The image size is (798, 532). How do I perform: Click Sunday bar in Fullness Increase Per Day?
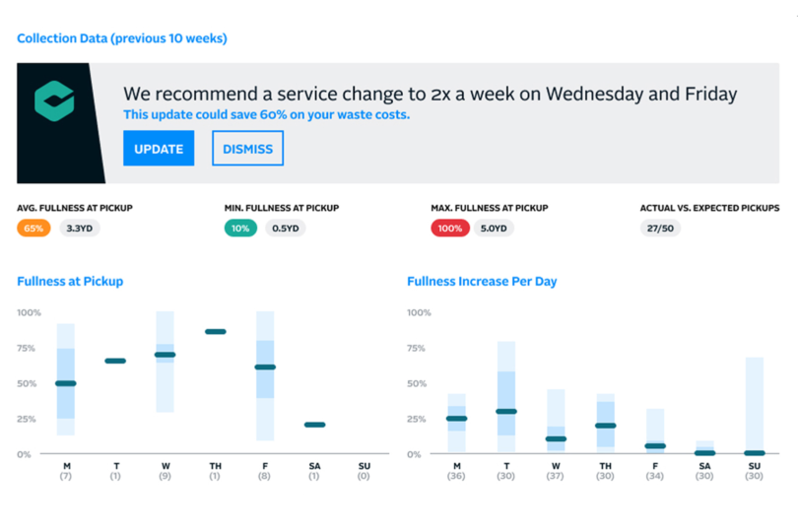755,405
